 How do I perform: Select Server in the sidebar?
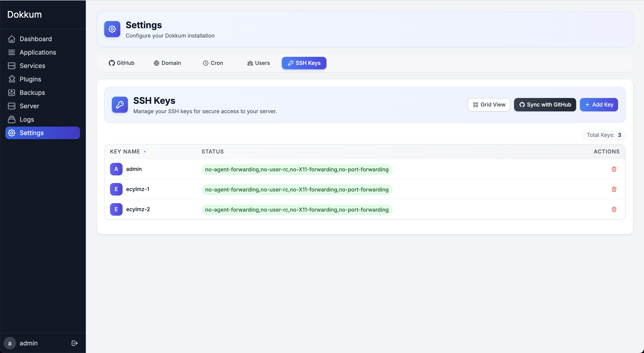(x=29, y=106)
